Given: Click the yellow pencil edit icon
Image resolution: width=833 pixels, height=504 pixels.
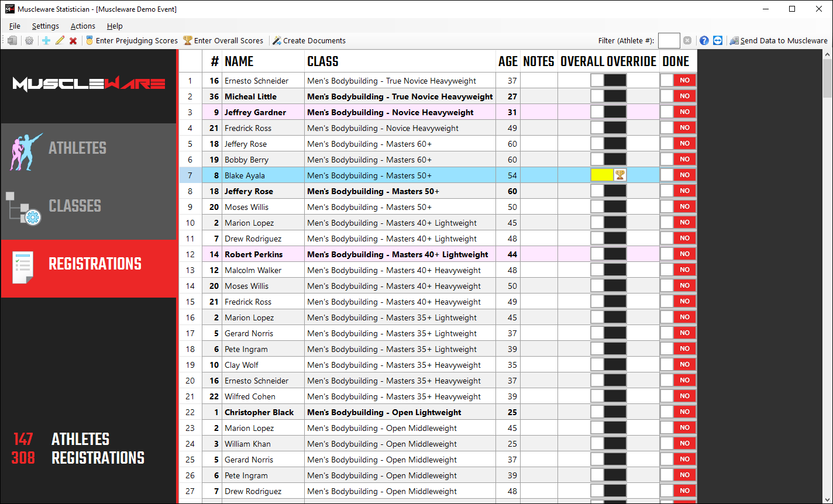Looking at the screenshot, I should [x=60, y=40].
